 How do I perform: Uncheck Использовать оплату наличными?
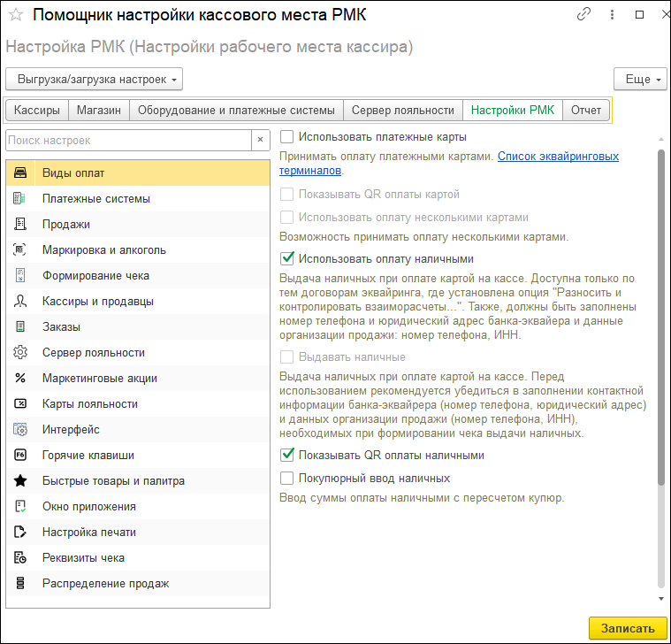[x=286, y=259]
